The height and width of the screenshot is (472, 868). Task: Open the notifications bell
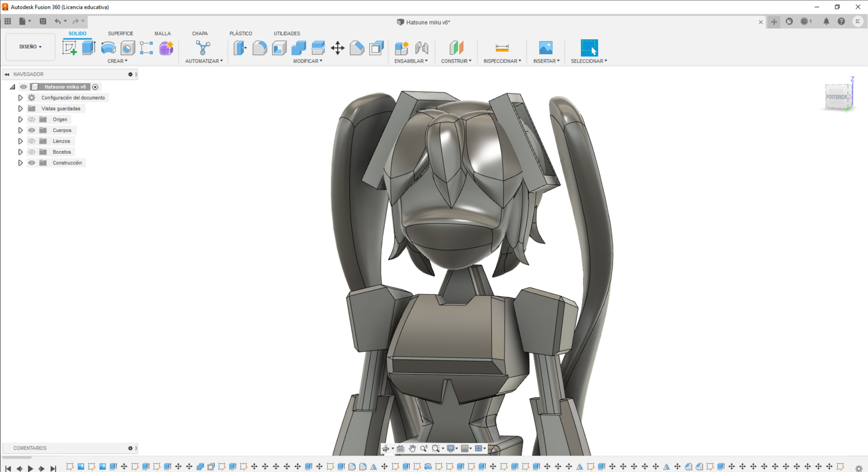pos(826,21)
